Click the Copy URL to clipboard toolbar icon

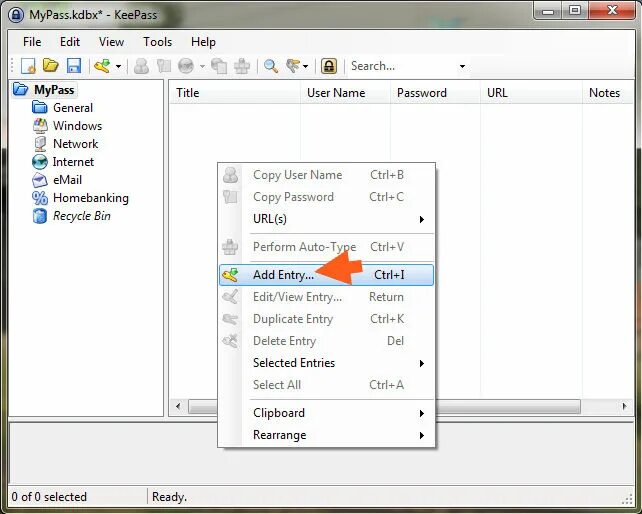(219, 66)
